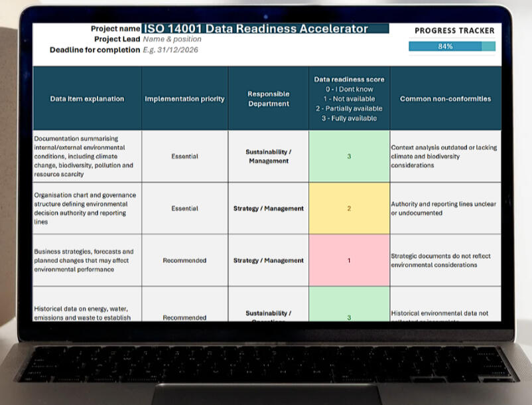Select the 'Project name' label
The width and height of the screenshot is (532, 405).
coord(115,29)
